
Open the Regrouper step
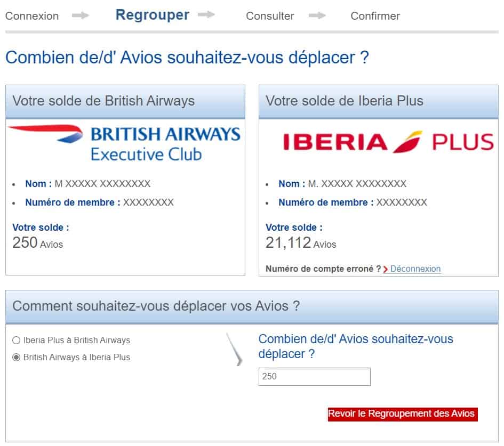tap(152, 15)
